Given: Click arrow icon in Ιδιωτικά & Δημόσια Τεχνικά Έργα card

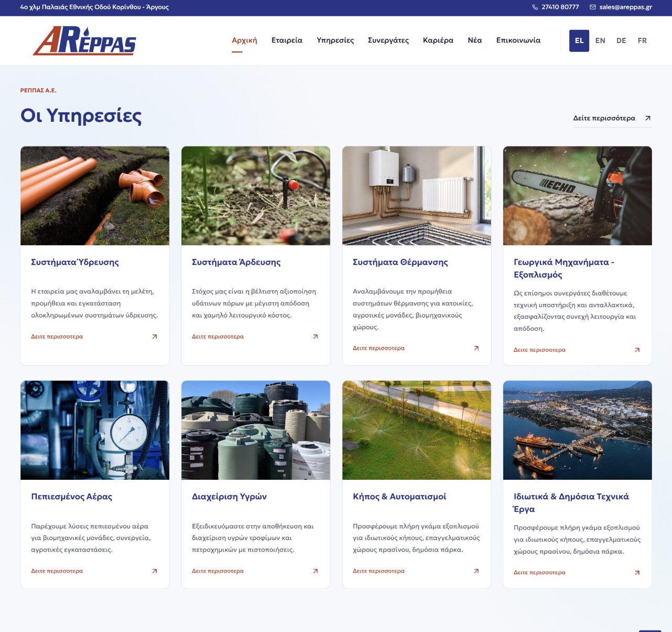Looking at the screenshot, I should (x=637, y=573).
